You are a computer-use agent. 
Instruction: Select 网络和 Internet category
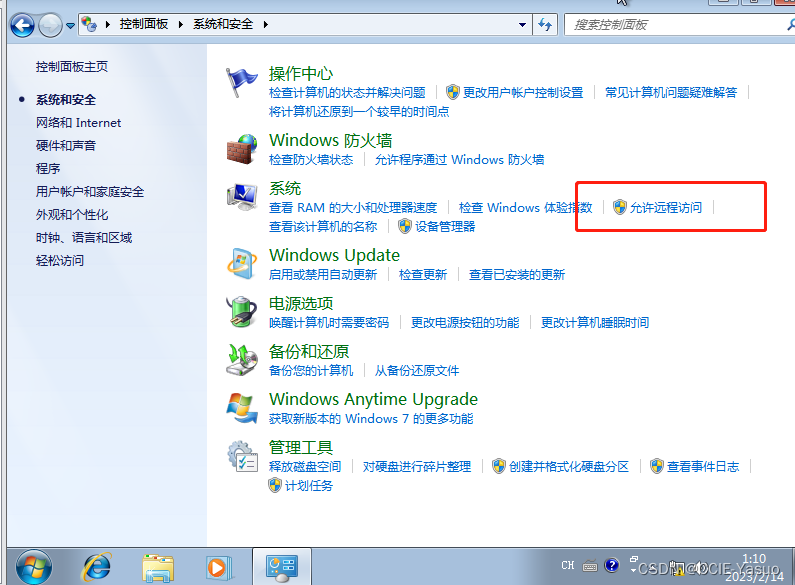click(78, 123)
